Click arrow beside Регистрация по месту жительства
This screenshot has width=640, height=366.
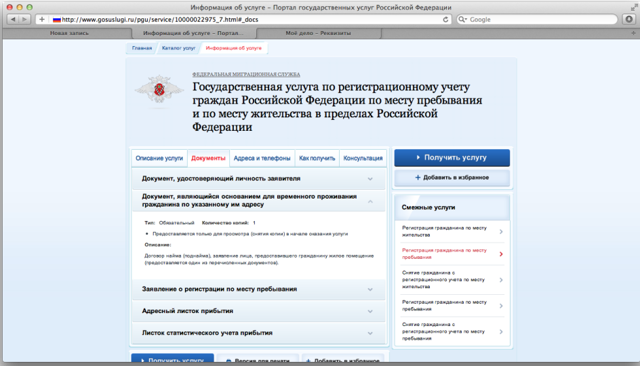[501, 232]
